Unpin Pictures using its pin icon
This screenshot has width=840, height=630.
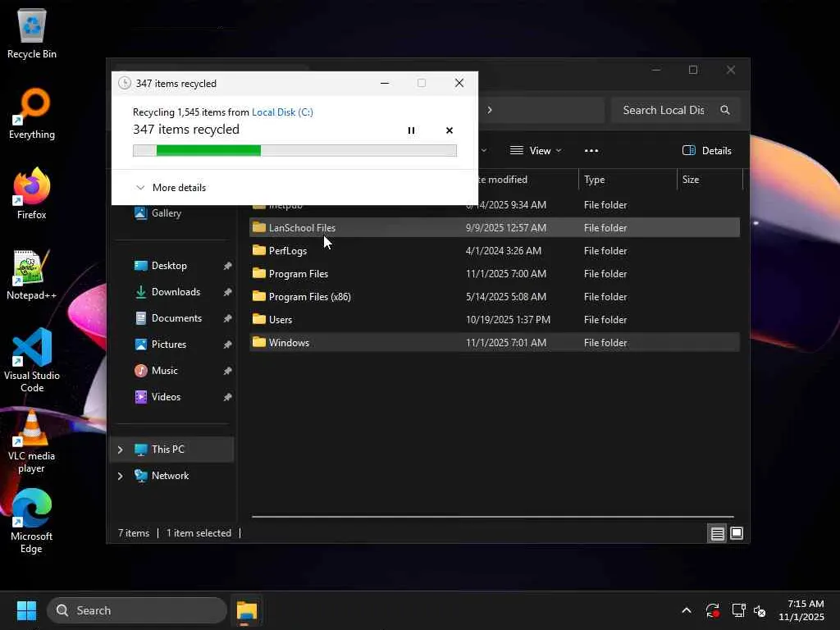[x=227, y=345]
